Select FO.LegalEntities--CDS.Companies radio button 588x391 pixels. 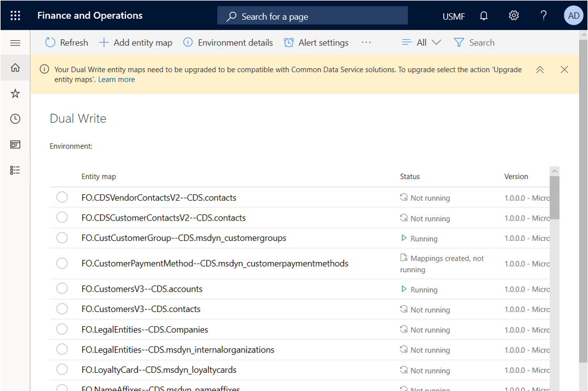[62, 329]
